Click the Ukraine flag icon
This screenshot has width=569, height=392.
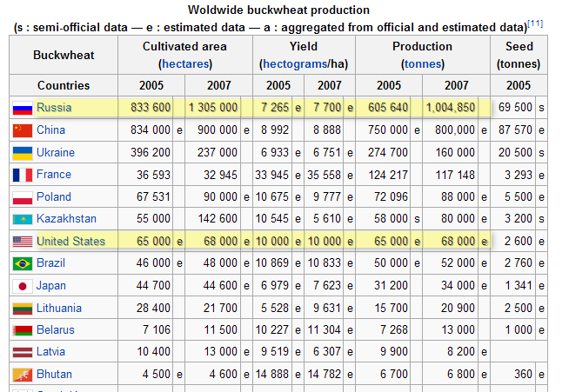22,152
